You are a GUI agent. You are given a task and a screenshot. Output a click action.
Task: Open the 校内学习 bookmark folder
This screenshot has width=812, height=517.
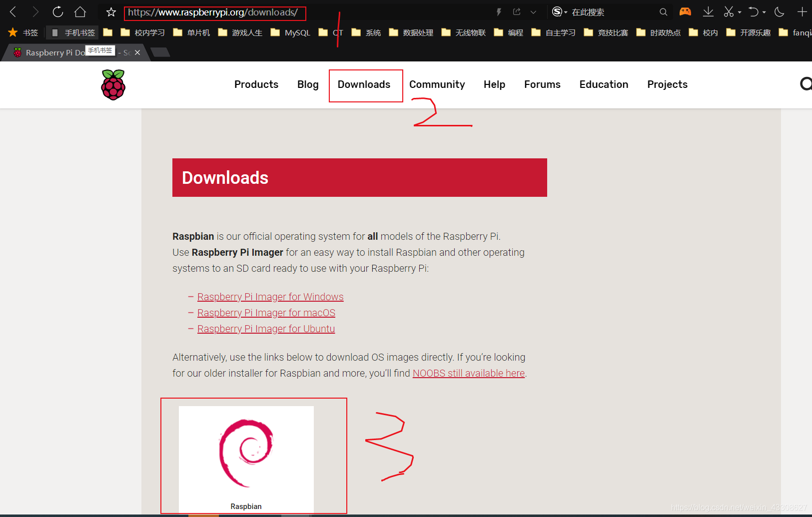click(143, 32)
